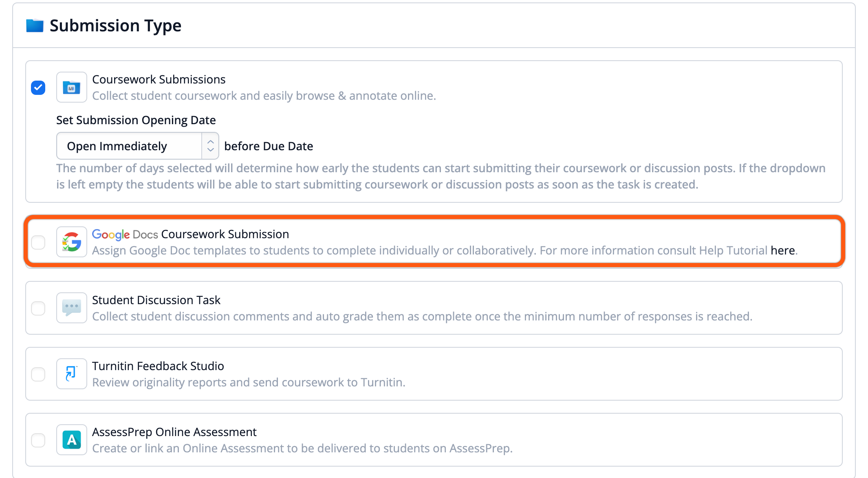Tick the Student Discussion Task checkbox
This screenshot has width=868, height=478.
pyautogui.click(x=38, y=308)
